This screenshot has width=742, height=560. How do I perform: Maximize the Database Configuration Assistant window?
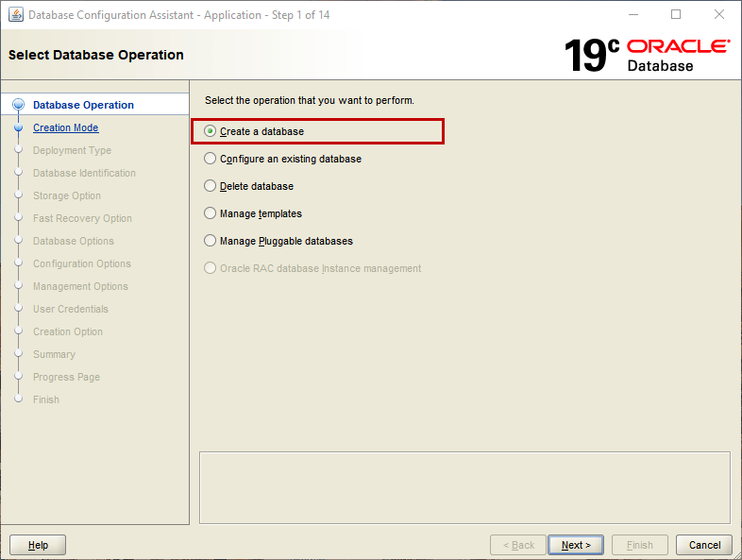click(x=676, y=15)
